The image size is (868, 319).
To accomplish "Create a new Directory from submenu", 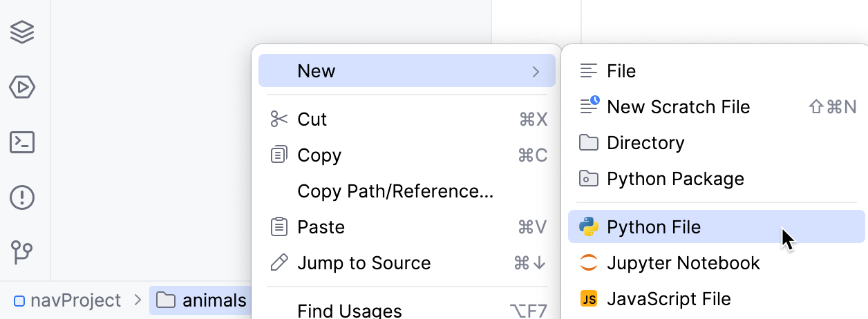I will 645,143.
